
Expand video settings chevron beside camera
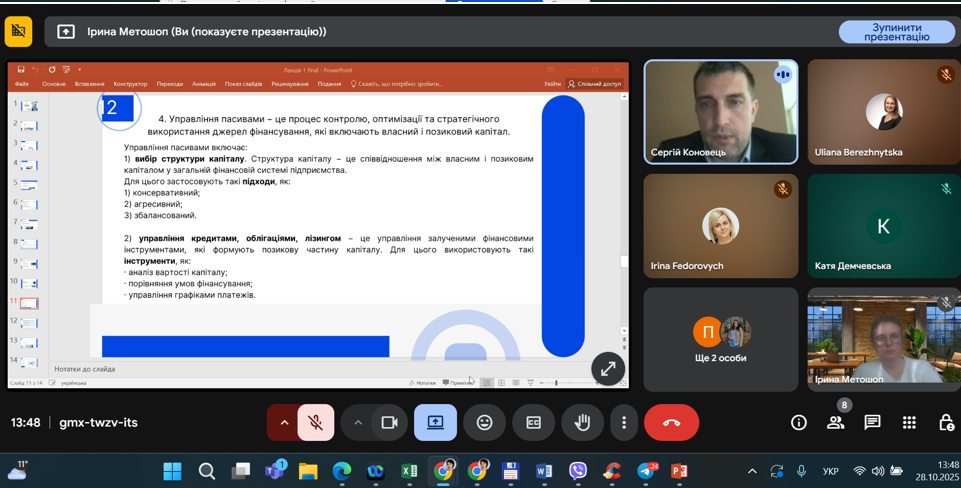[358, 422]
